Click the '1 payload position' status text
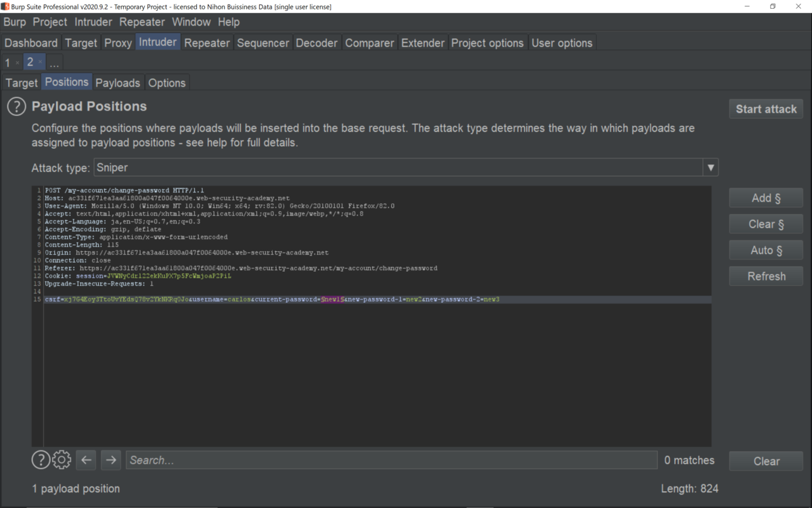Viewport: 812px width, 508px height. tap(76, 488)
